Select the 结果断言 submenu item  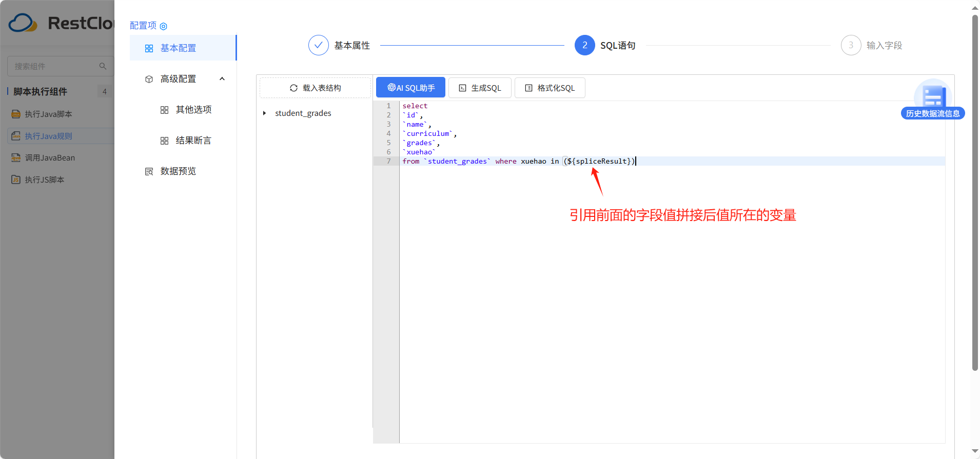(183, 140)
